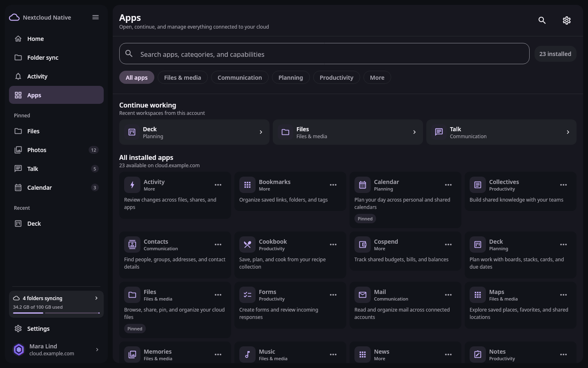The width and height of the screenshot is (588, 368).
Task: Open Maps app options menu
Action: click(x=563, y=295)
